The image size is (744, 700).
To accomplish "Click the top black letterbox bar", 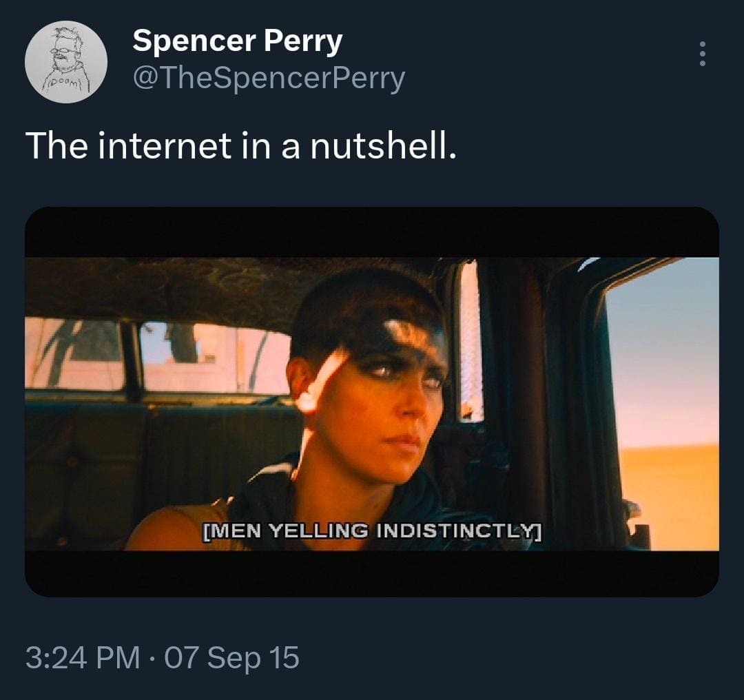I will (x=372, y=231).
